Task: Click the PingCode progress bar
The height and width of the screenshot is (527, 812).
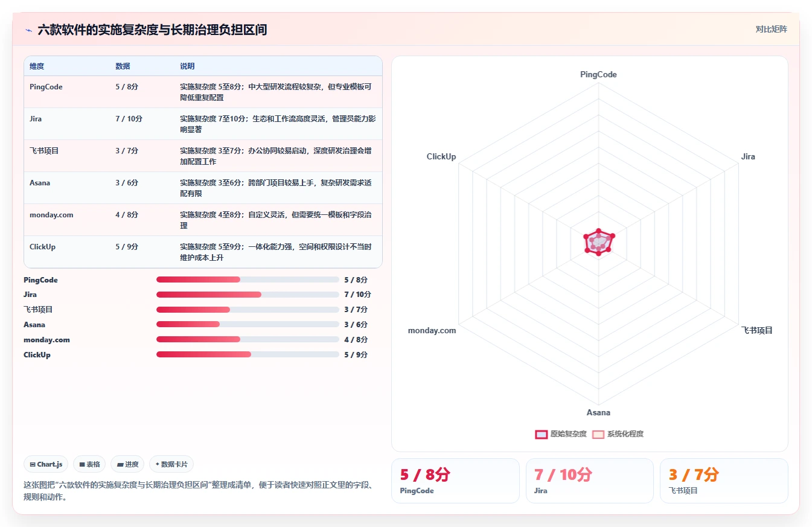Action: pos(248,279)
